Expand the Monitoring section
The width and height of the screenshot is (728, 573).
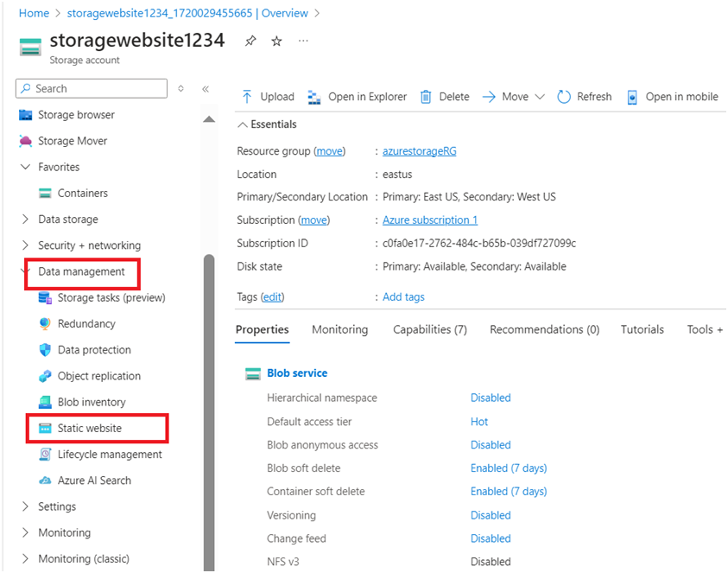26,532
